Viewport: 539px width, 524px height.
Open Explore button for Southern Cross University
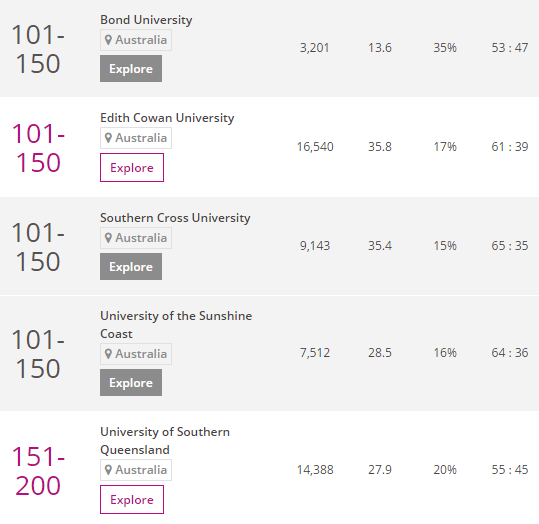(x=131, y=266)
